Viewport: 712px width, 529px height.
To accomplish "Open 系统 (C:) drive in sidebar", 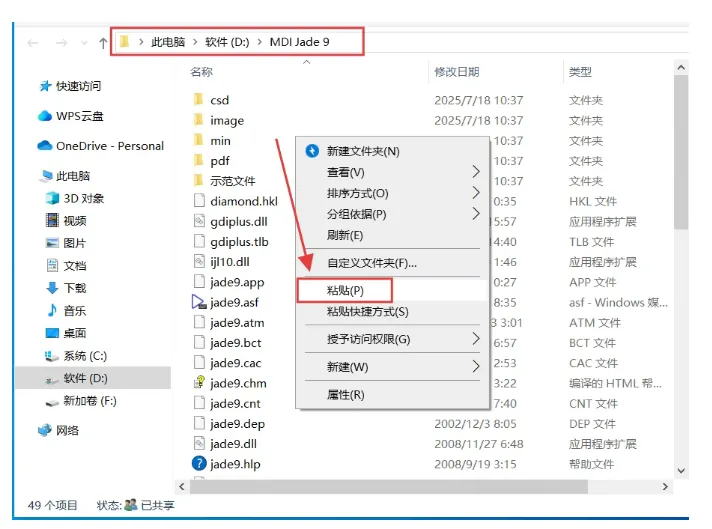I will click(x=85, y=356).
